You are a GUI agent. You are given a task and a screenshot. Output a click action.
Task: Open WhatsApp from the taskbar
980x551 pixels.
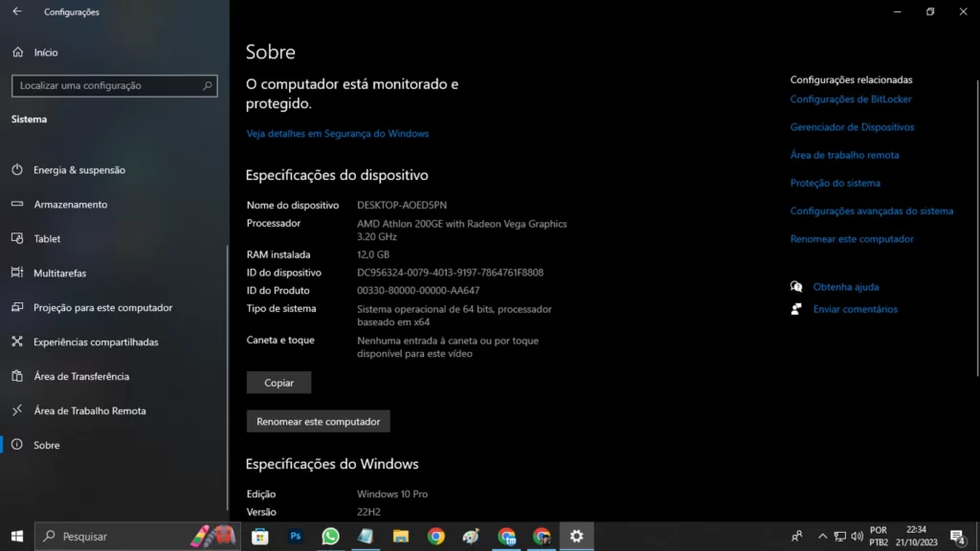(330, 536)
